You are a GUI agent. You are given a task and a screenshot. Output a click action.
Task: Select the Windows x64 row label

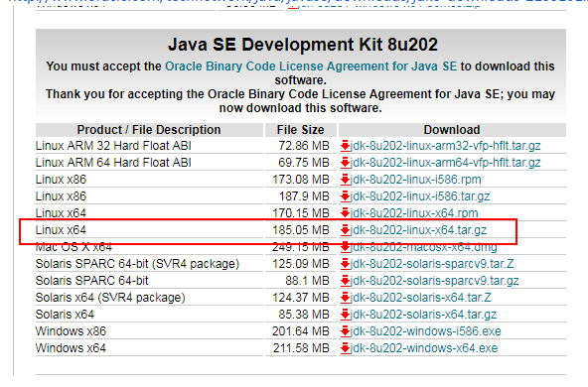click(x=71, y=348)
